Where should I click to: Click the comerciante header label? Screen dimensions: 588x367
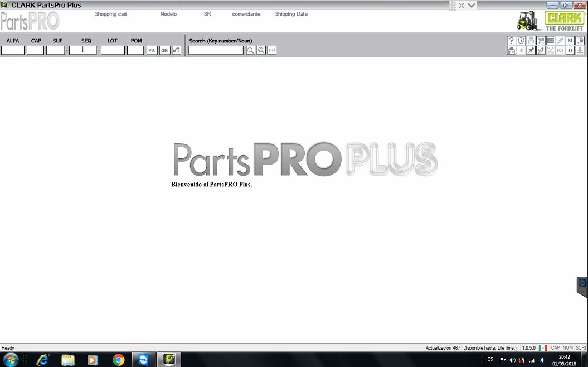246,14
